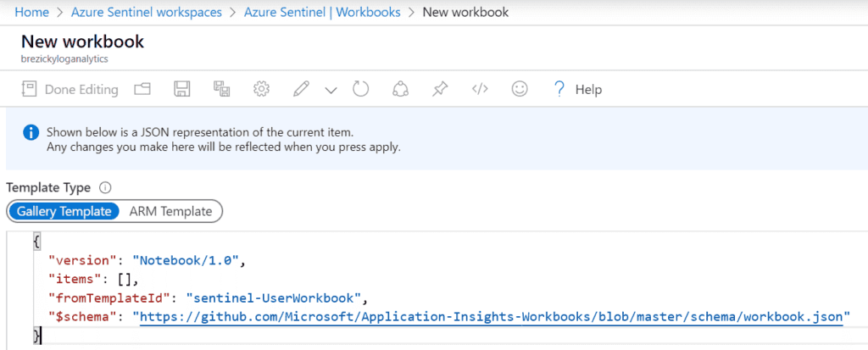Click the Template Type label
The image size is (868, 350).
(x=48, y=188)
